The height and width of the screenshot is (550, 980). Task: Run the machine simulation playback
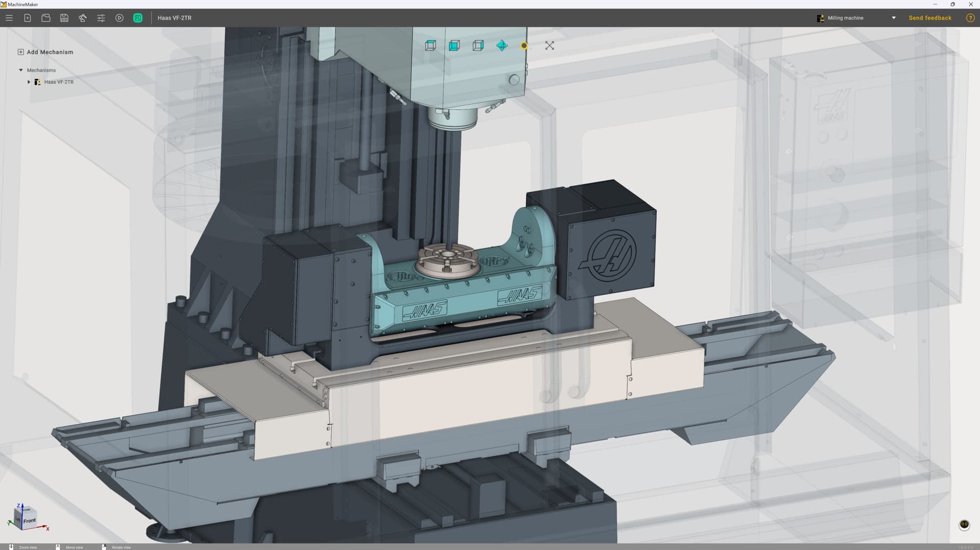click(119, 18)
